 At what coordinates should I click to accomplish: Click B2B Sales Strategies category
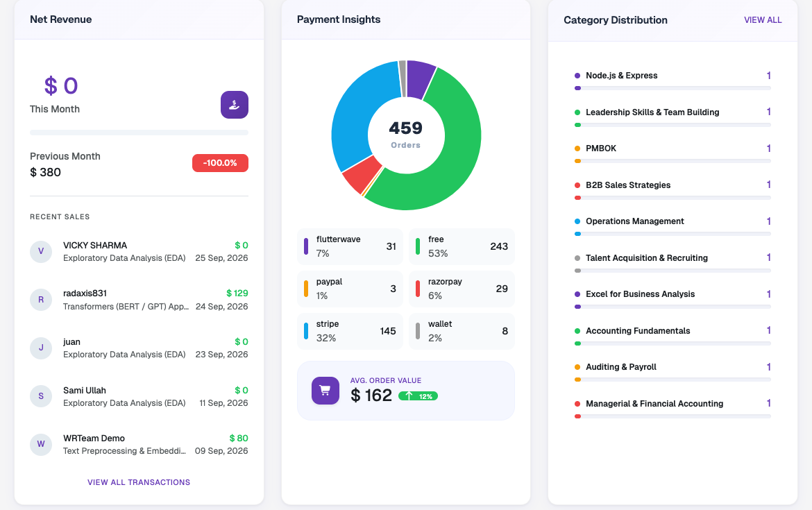click(628, 185)
